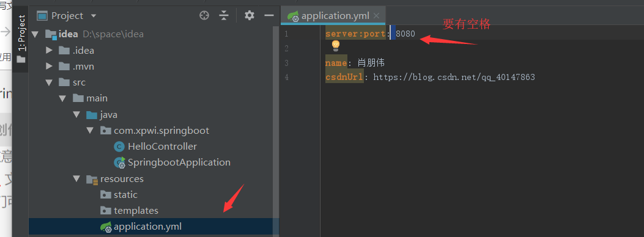Toggle the 1: Project side tool tab

(x=21, y=39)
